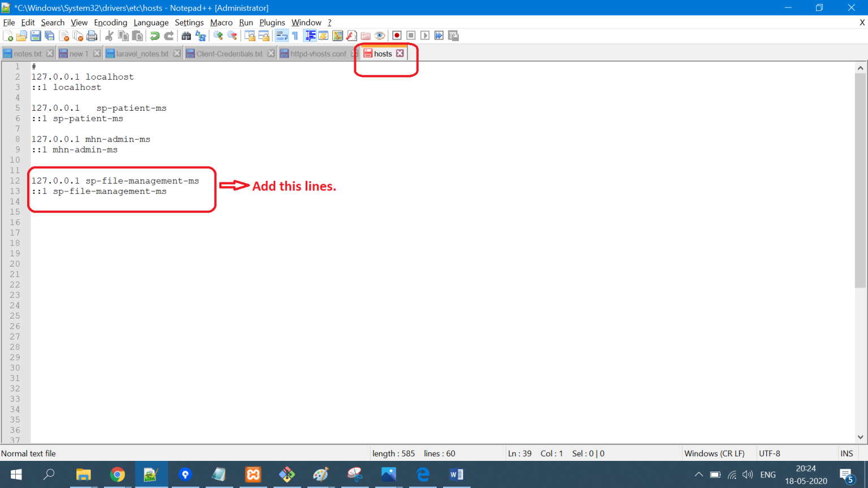Click the Print toolbar icon
This screenshot has width=868, height=488.
[92, 36]
